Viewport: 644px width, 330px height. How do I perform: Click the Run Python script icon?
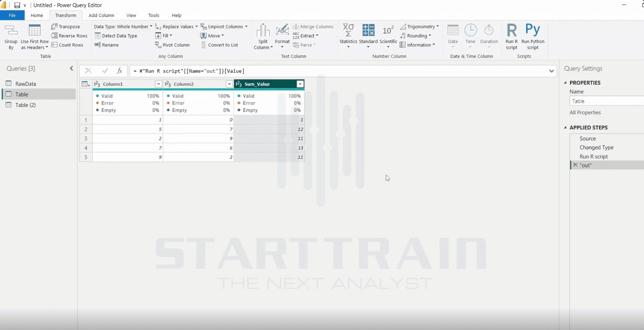click(x=533, y=30)
